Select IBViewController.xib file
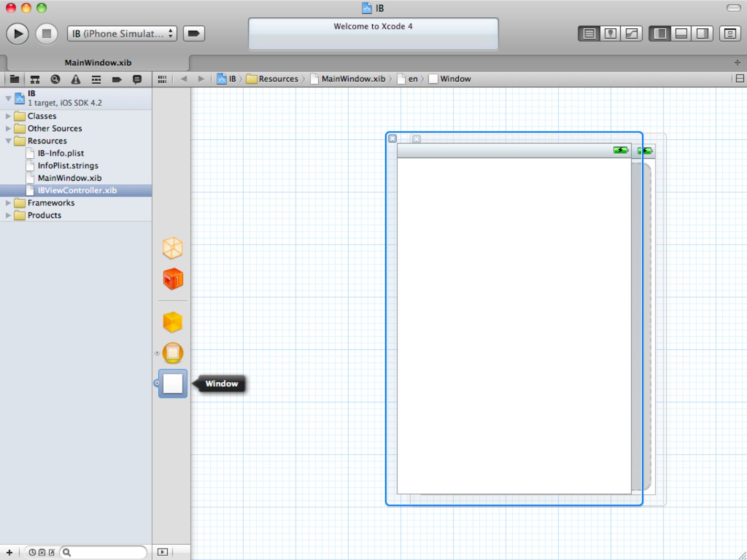 click(x=76, y=190)
